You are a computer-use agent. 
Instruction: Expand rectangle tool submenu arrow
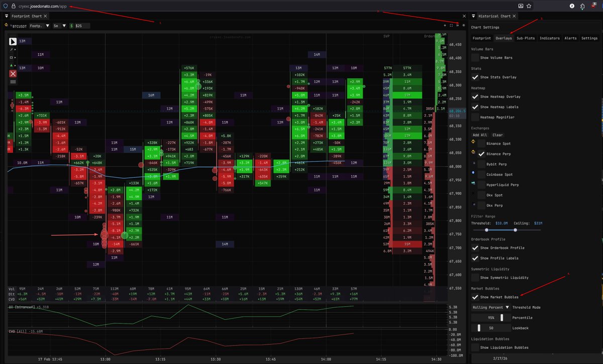[x=16, y=57]
